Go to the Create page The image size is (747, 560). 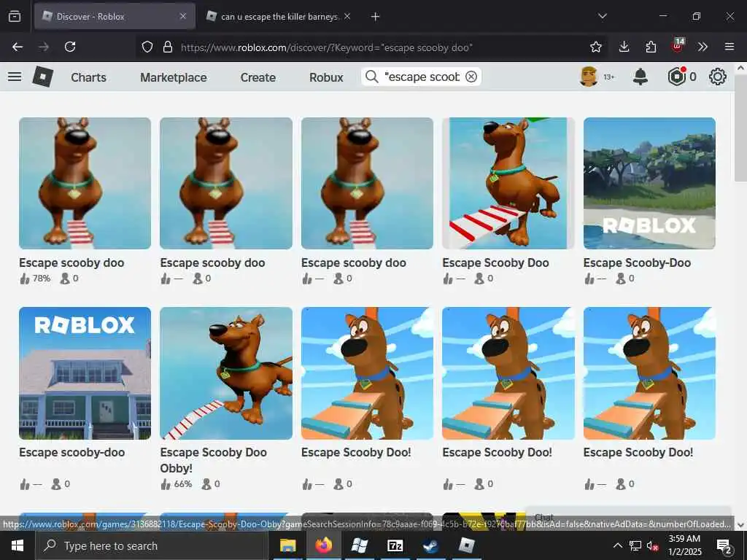[x=258, y=77]
